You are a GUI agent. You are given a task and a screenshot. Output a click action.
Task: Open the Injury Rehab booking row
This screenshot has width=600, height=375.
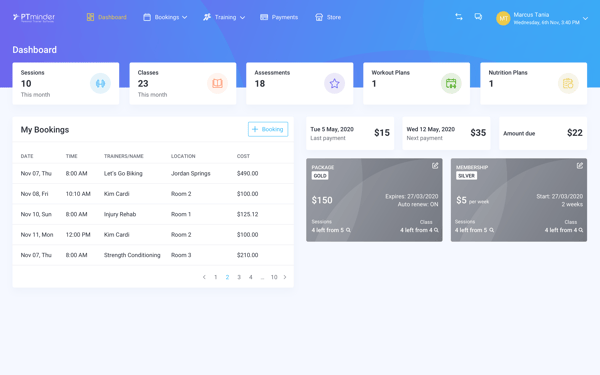(153, 214)
